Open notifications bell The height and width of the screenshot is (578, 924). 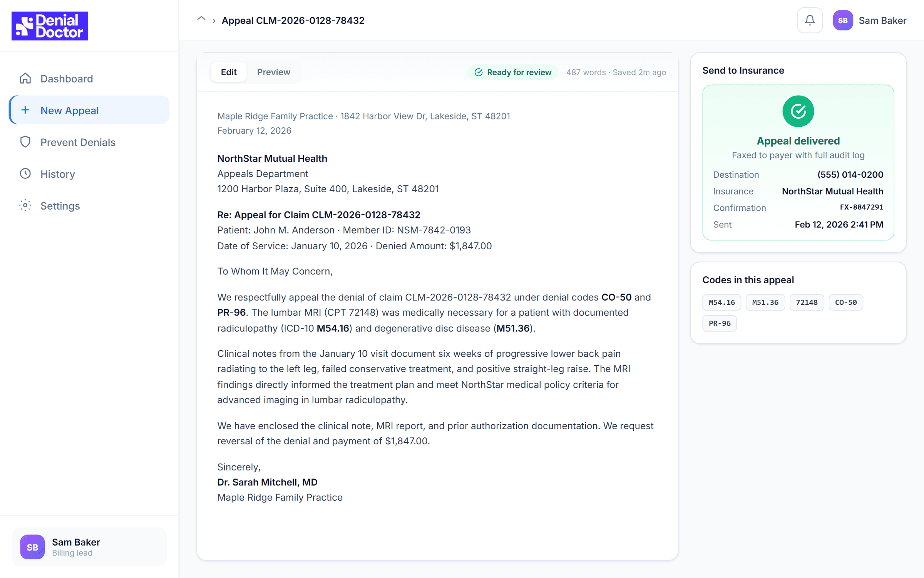[x=810, y=20]
